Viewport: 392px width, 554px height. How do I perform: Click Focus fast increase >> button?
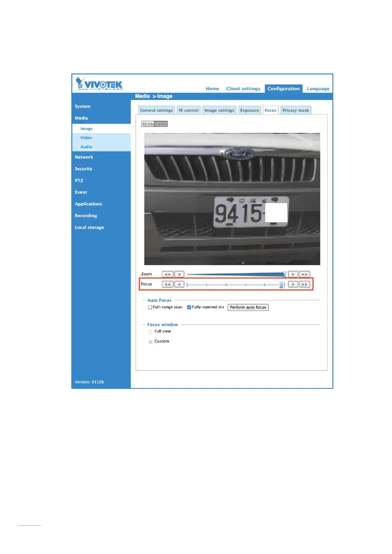click(304, 284)
